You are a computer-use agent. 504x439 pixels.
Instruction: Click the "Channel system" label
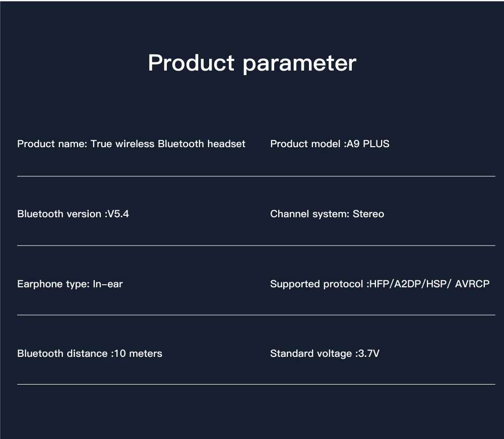tap(309, 214)
